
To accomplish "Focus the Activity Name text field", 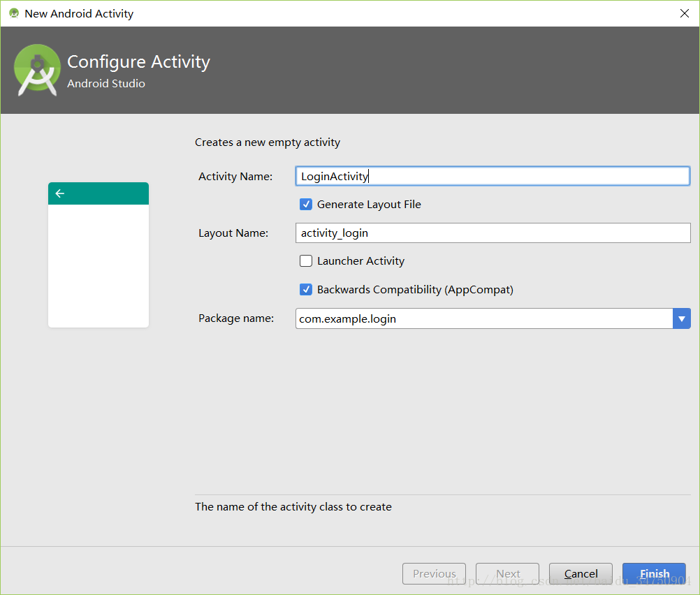I will 493,176.
